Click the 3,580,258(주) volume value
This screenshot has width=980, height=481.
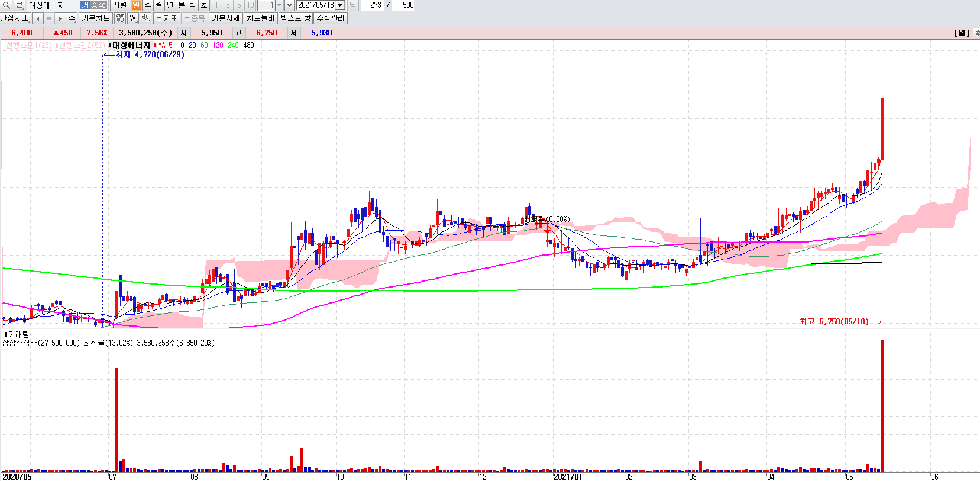145,33
